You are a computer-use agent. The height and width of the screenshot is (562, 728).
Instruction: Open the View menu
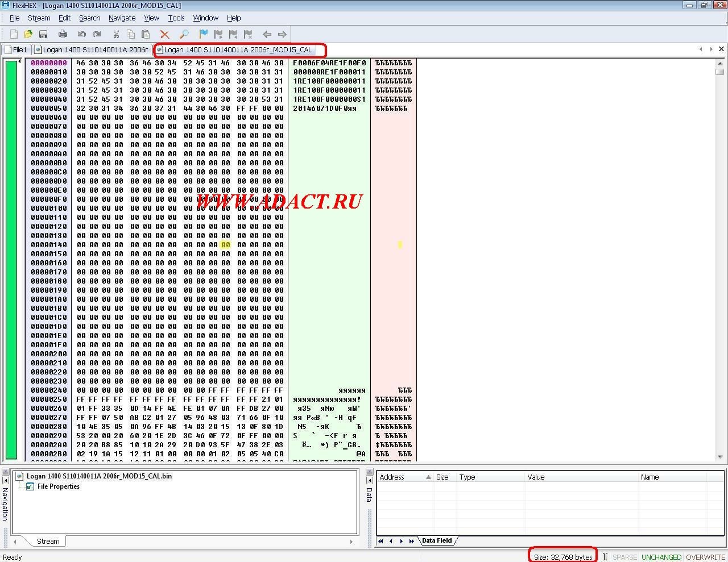(151, 18)
